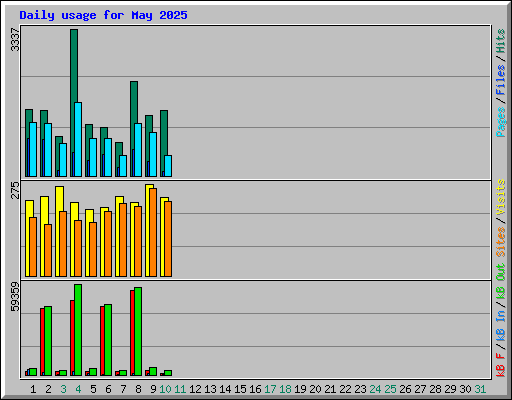Image resolution: width=512 pixels, height=400 pixels.
Task: Click the Files legend label
Action: coord(501,80)
